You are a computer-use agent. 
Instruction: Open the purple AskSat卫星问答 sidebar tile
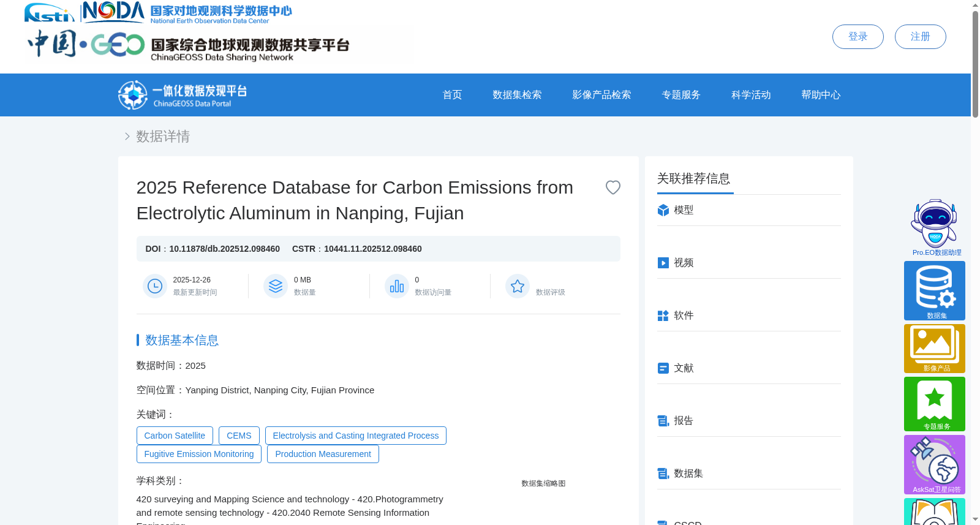tap(935, 464)
